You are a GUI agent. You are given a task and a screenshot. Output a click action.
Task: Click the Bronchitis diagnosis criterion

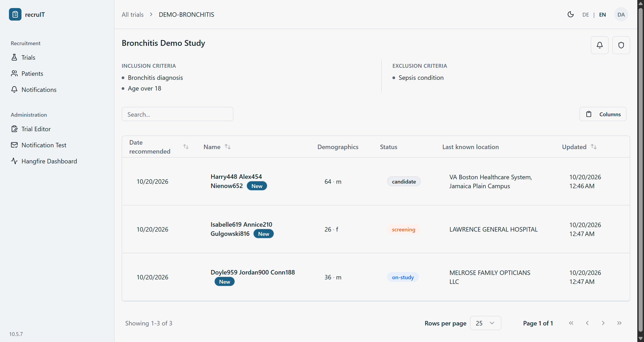click(155, 78)
